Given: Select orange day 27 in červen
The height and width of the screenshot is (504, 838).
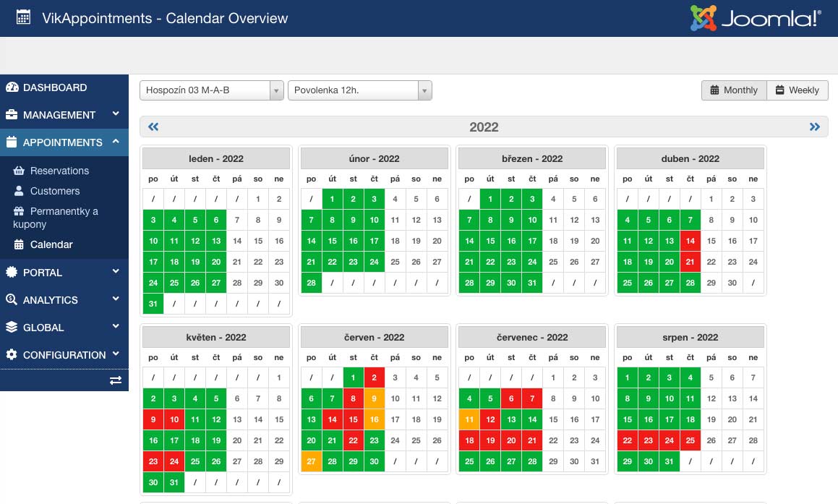Looking at the screenshot, I should coord(311,461).
